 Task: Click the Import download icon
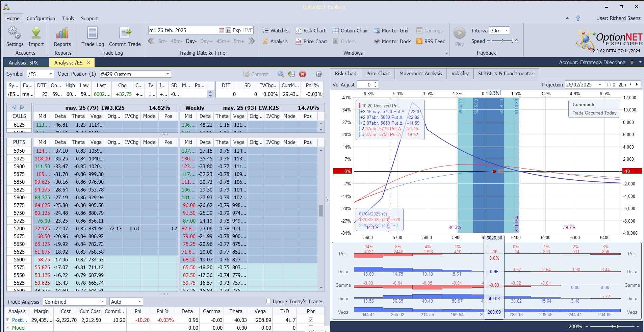[36, 33]
